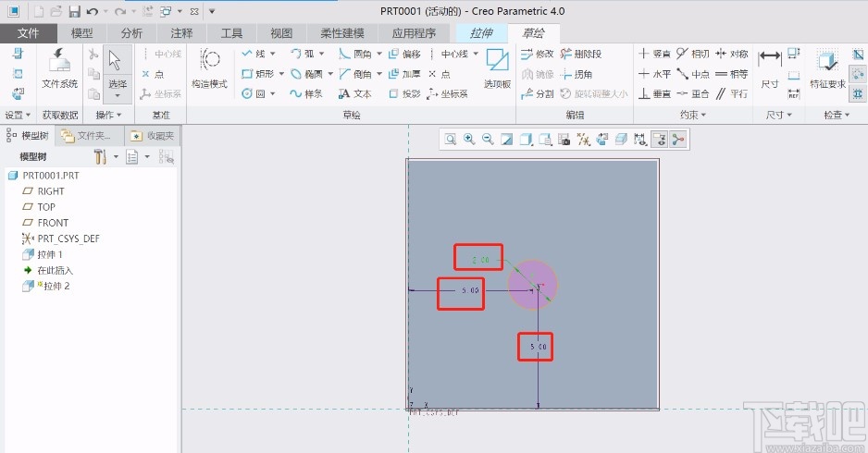Viewport: 868px width, 453px height.
Task: Click the File System (文件系统) button
Action: (60, 68)
